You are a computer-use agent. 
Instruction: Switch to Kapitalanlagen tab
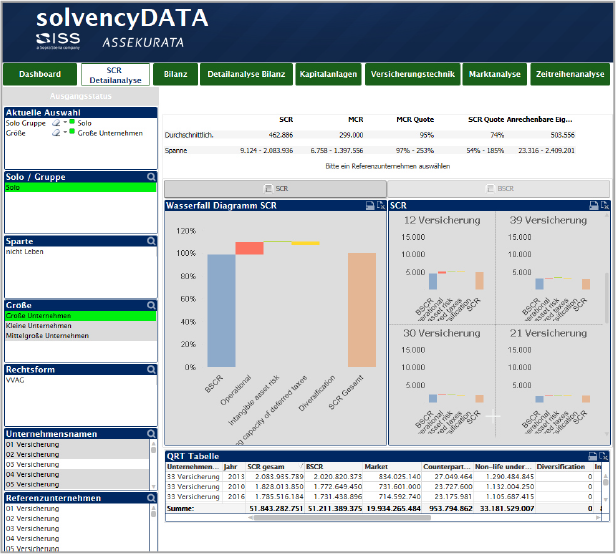328,74
